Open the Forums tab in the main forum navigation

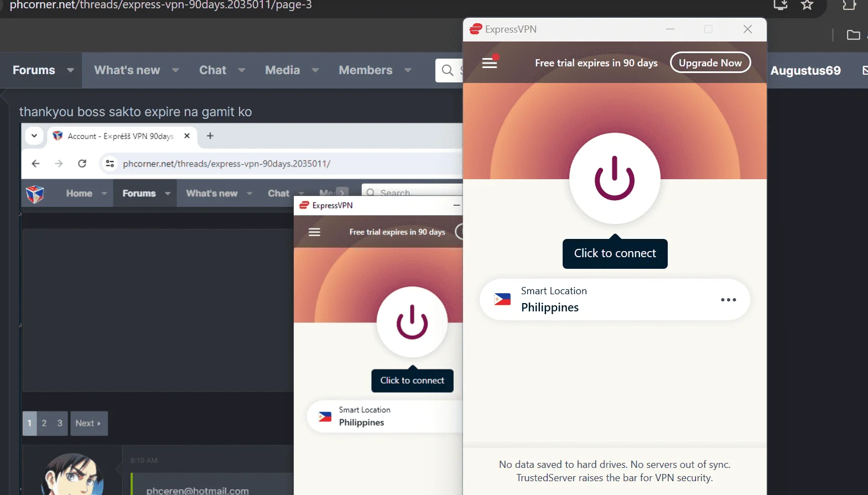point(34,70)
